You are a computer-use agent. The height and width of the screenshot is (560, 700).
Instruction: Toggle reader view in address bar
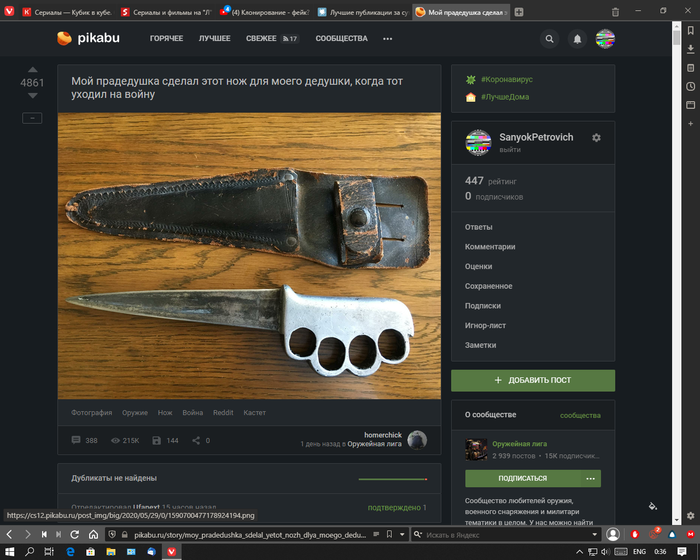(376, 534)
